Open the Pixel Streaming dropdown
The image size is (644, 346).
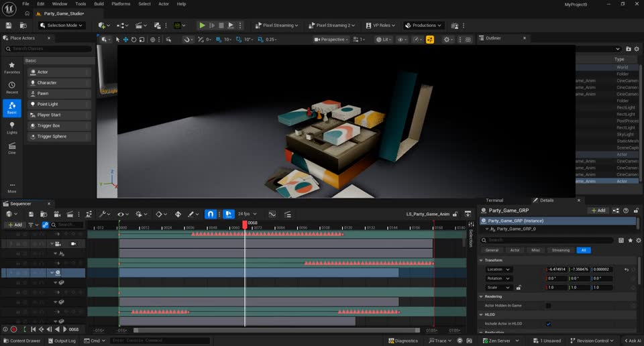(x=277, y=25)
